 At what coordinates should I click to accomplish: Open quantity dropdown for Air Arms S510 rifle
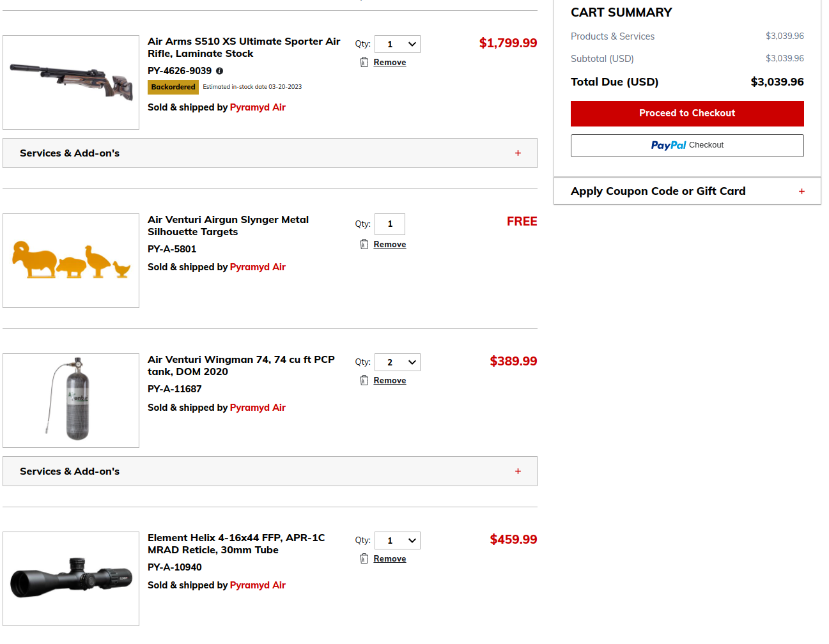point(398,44)
